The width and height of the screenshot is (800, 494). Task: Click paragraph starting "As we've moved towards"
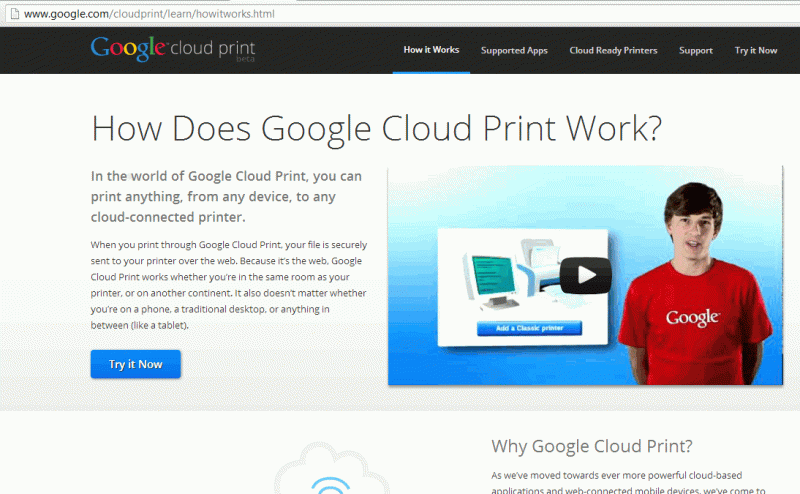(629, 483)
